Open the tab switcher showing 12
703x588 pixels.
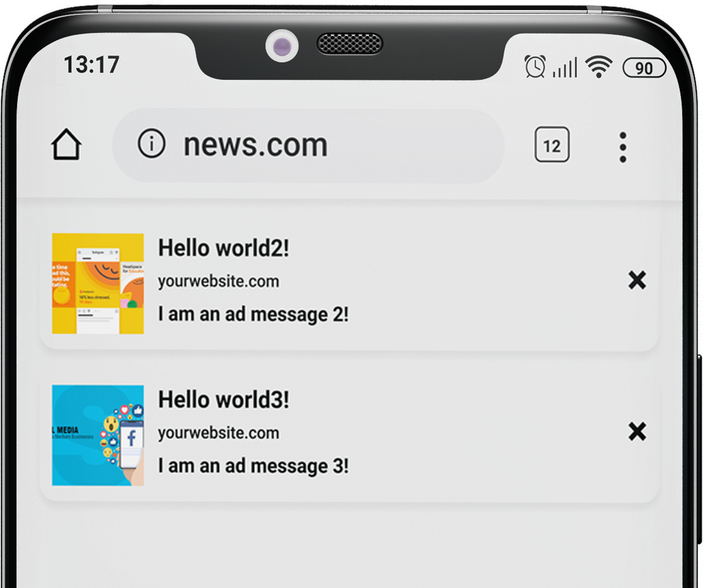coord(552,144)
